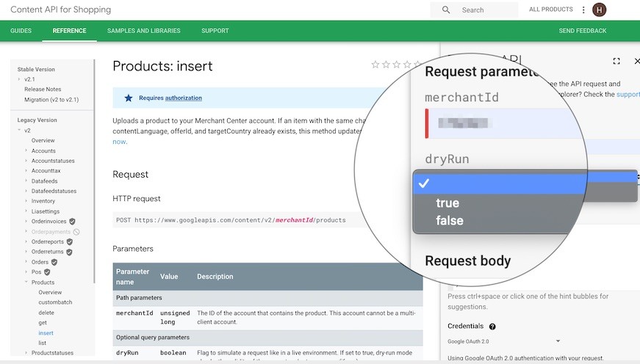Screen dimensions: 640x364
Task: Open the support link in API panel
Action: pos(628,94)
